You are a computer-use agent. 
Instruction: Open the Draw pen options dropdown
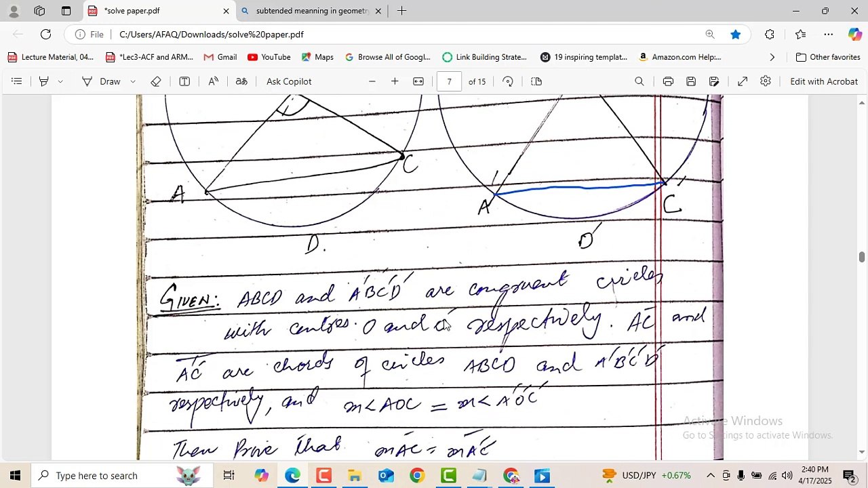(x=133, y=81)
